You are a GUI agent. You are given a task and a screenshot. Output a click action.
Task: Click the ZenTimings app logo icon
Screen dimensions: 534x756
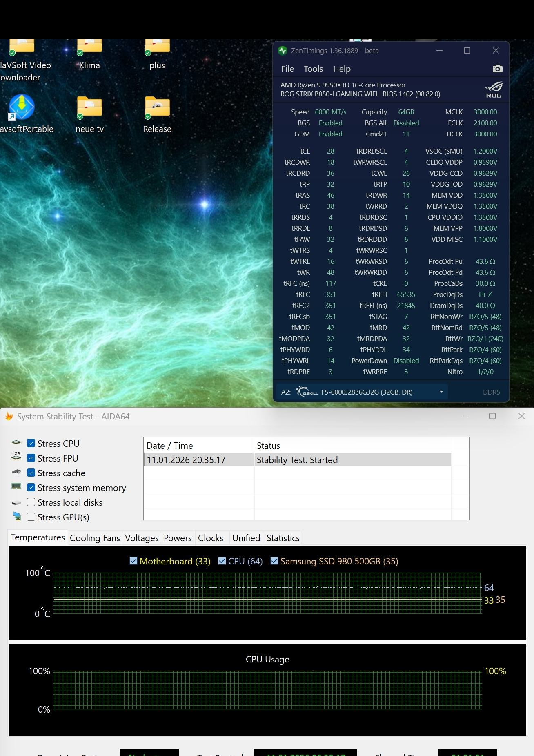coord(283,51)
